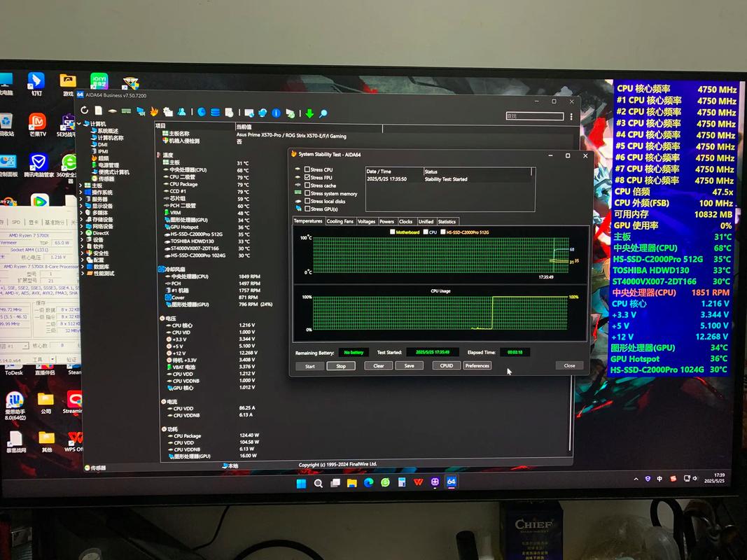This screenshot has width=747, height=560.
Task: Switch to the Cooling Fans tab
Action: 340,221
